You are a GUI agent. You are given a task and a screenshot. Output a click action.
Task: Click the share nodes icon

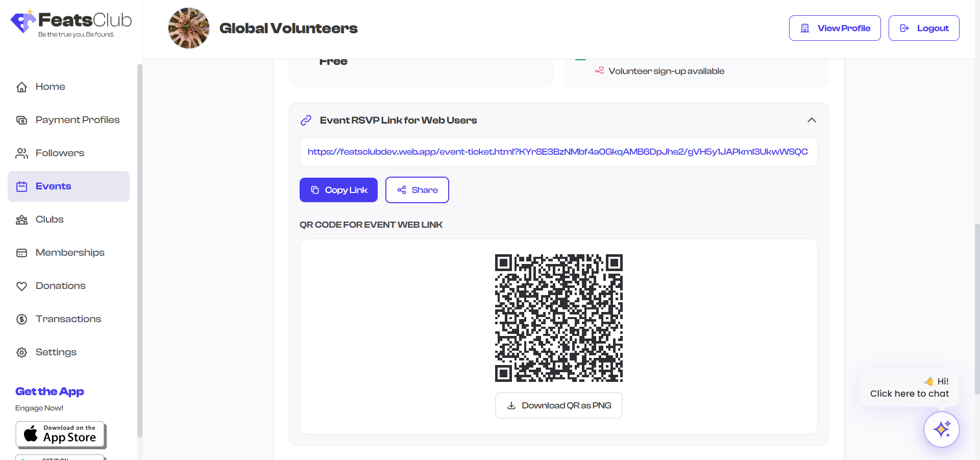[402, 190]
